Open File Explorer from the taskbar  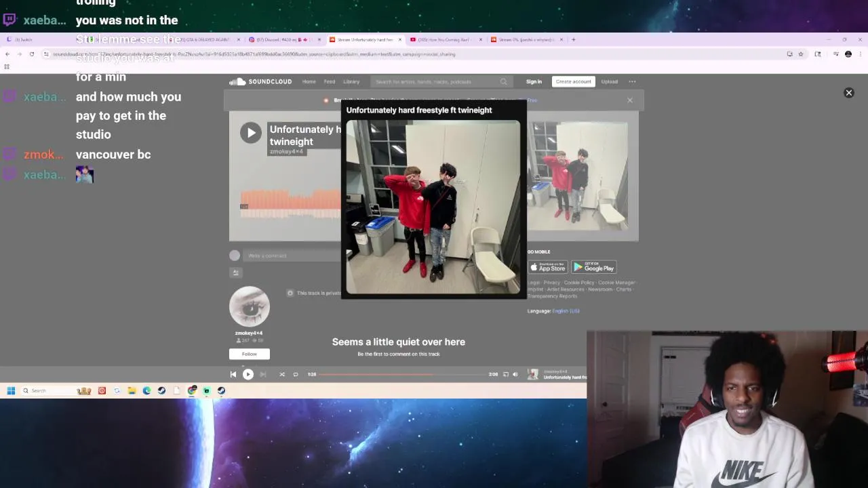point(132,390)
